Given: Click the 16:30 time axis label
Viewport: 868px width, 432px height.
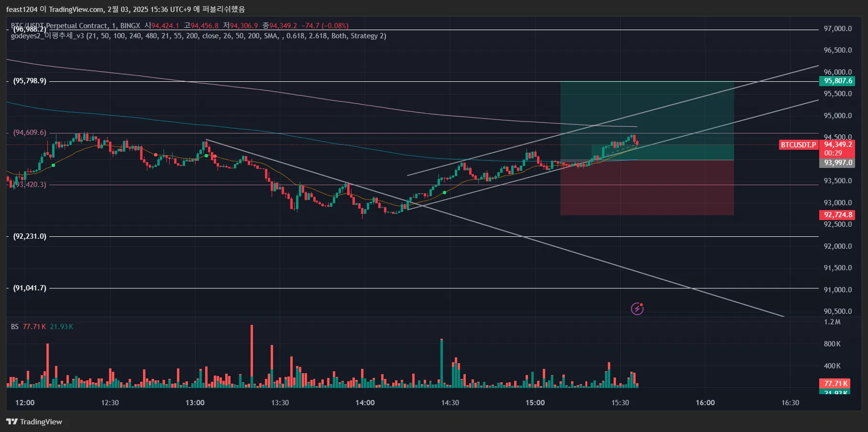Looking at the screenshot, I should 791,403.
